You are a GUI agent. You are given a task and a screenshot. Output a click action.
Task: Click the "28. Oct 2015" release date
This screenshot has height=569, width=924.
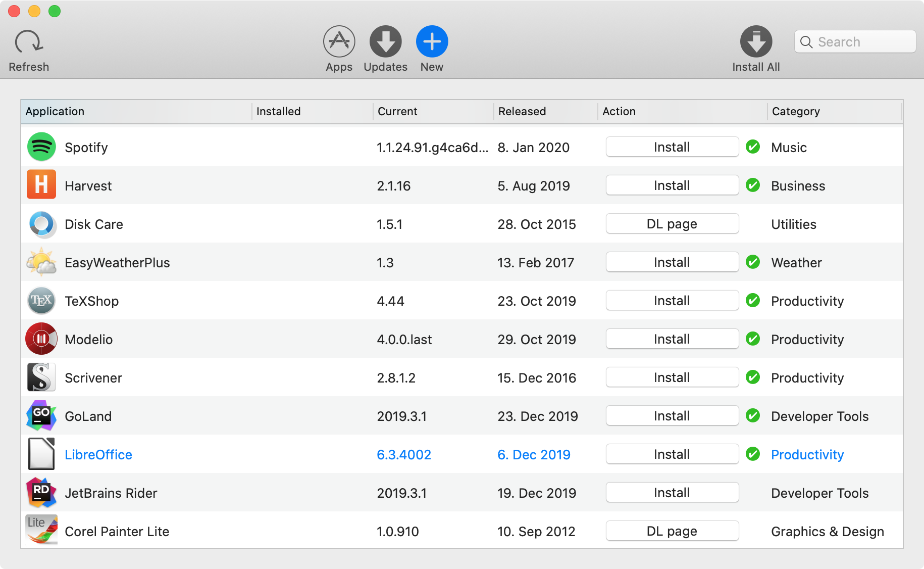coord(537,224)
